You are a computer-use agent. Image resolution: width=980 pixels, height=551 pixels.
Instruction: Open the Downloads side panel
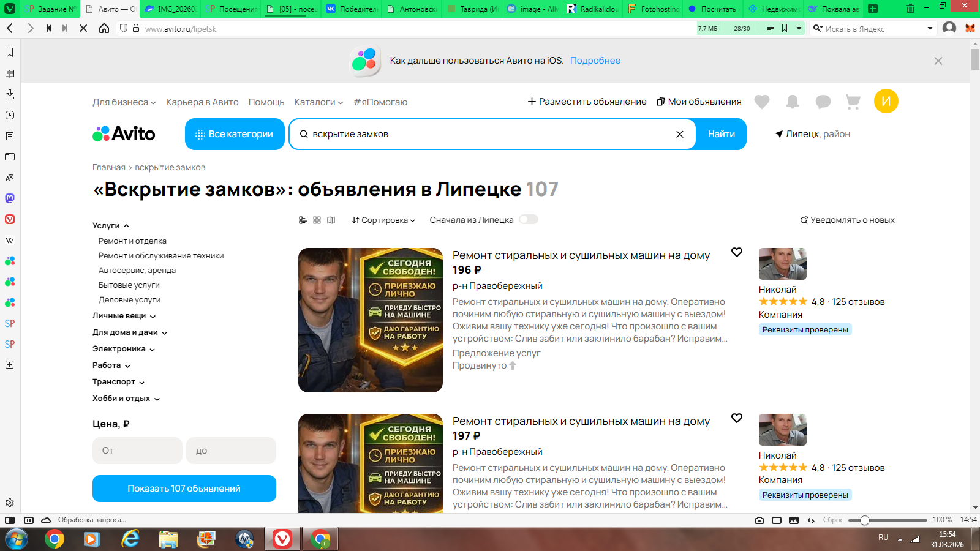pos(10,94)
